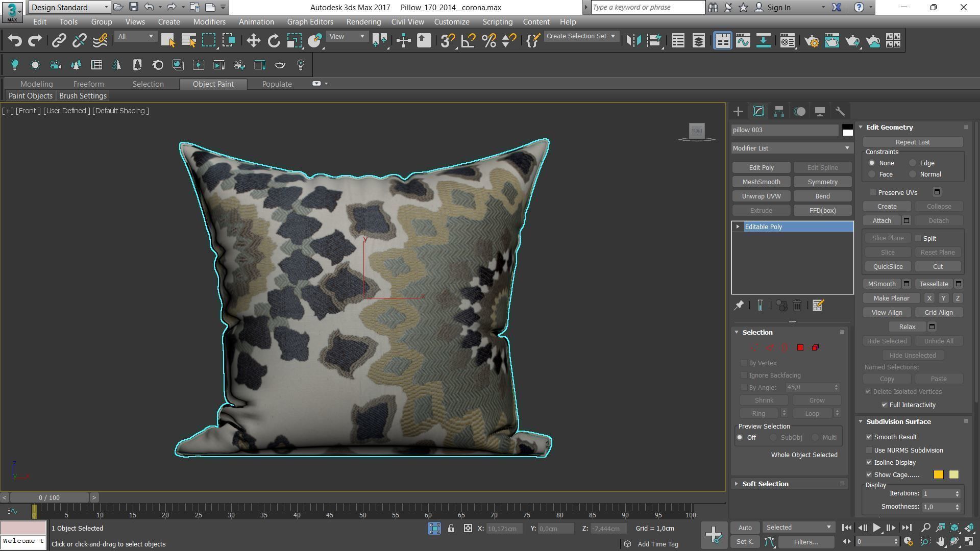
Task: Open the Utilities wrench panel tab
Action: [x=840, y=111]
